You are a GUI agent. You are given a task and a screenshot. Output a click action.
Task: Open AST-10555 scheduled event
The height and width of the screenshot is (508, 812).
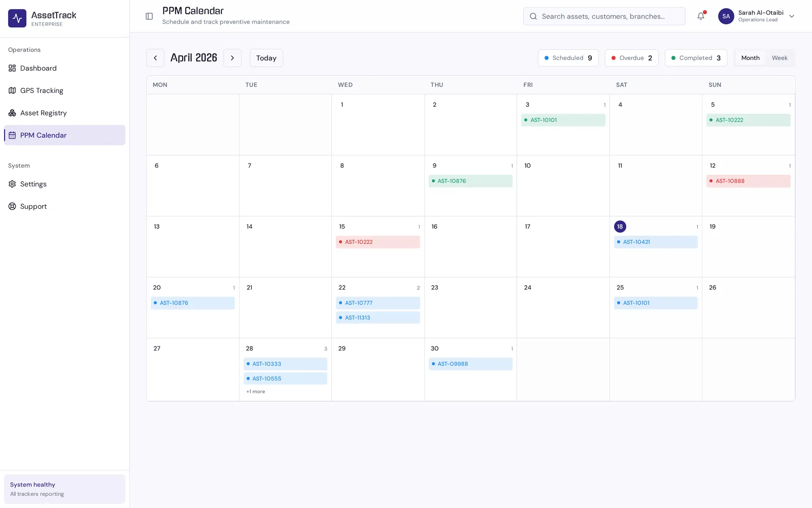[x=285, y=378]
